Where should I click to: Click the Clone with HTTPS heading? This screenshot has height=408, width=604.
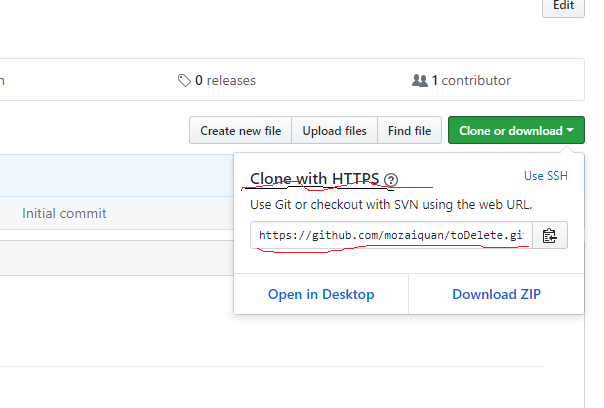pos(314,179)
